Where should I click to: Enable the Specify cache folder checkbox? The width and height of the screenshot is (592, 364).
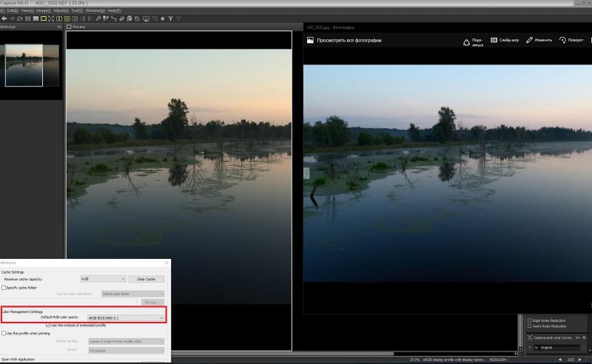tap(4, 288)
